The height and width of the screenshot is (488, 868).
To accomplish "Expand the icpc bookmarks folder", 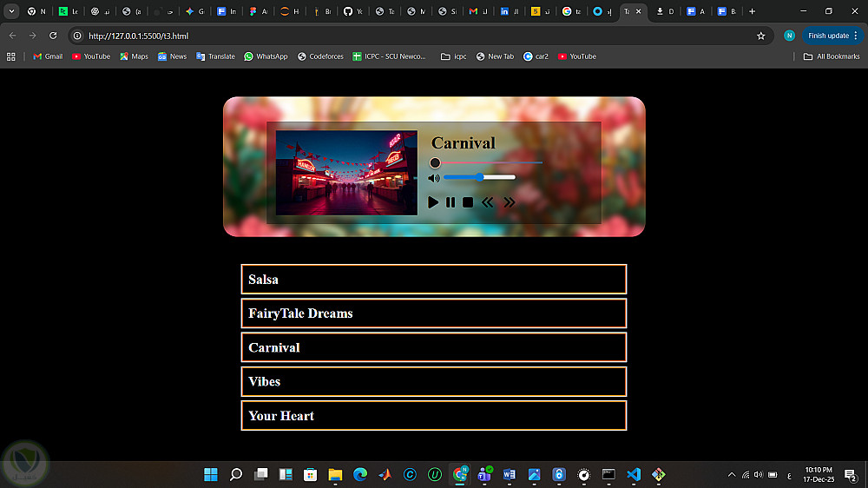I will point(453,56).
